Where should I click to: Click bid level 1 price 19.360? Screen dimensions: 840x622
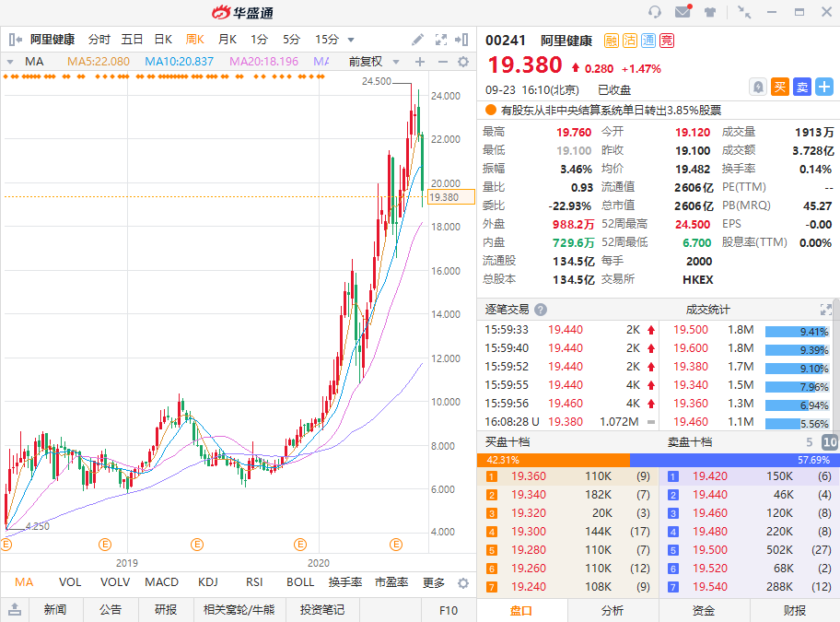(x=528, y=476)
